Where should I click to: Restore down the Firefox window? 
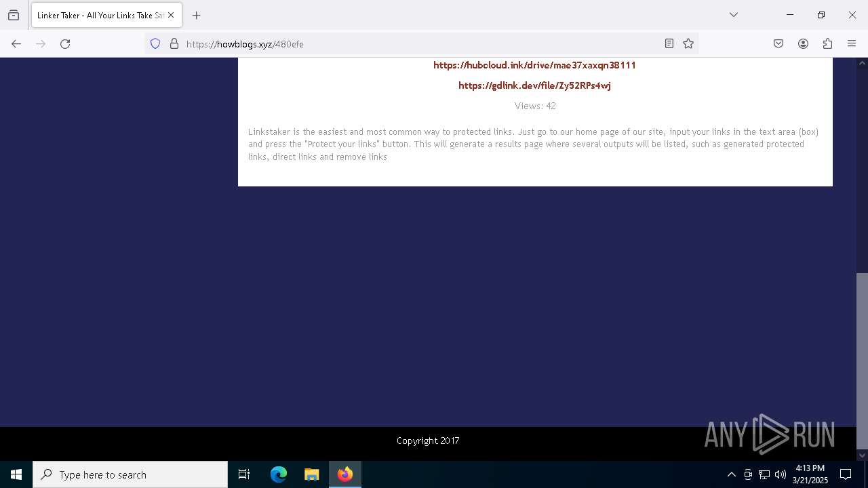coord(821,15)
